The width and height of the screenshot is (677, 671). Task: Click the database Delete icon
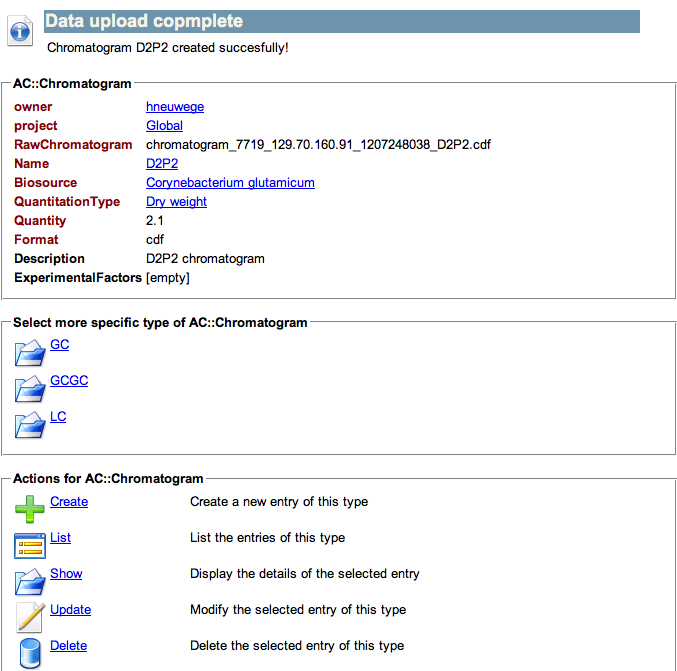pyautogui.click(x=30, y=654)
